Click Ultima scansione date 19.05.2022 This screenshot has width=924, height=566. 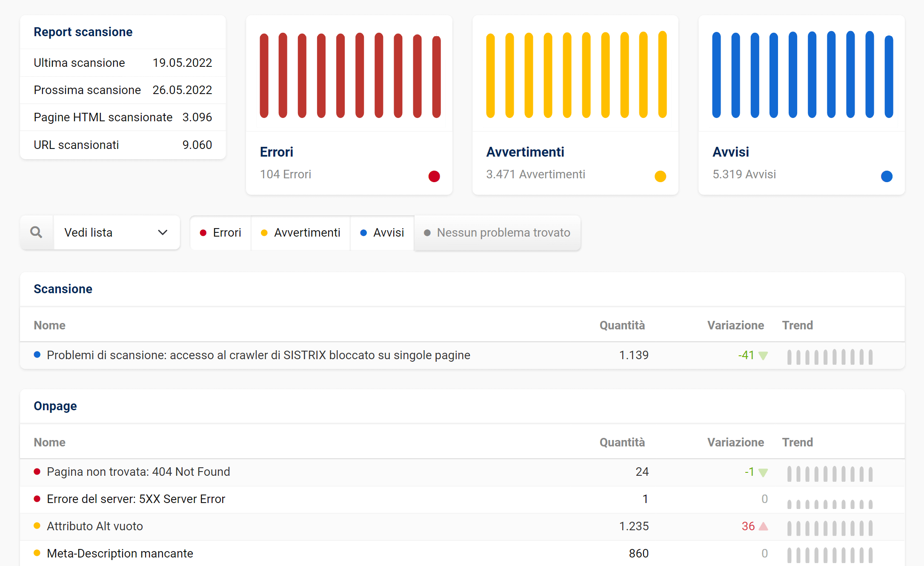[x=182, y=63]
